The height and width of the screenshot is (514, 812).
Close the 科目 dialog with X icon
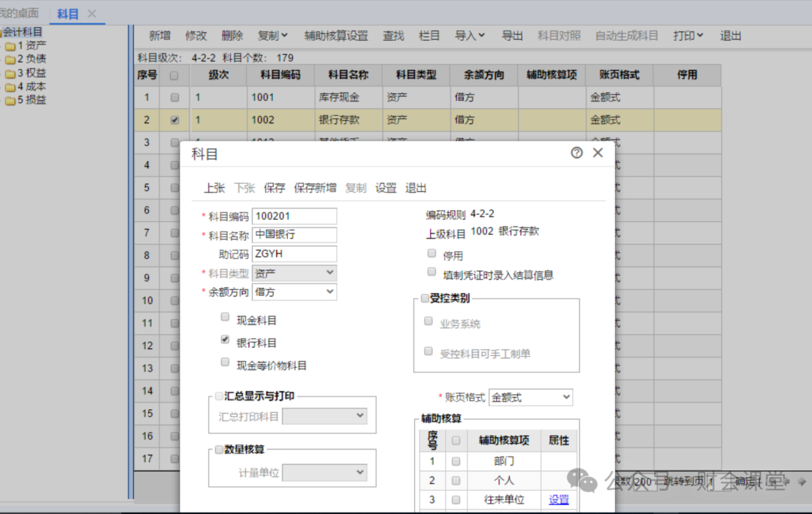598,153
